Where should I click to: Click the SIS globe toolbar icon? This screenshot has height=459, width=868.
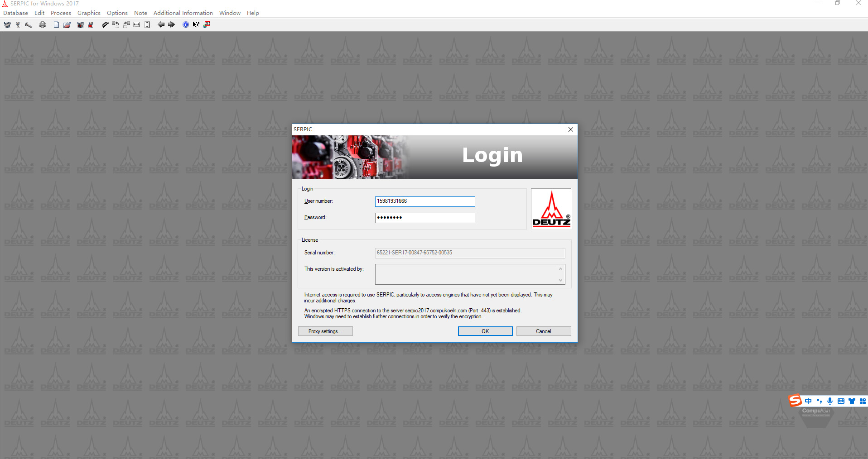point(207,25)
